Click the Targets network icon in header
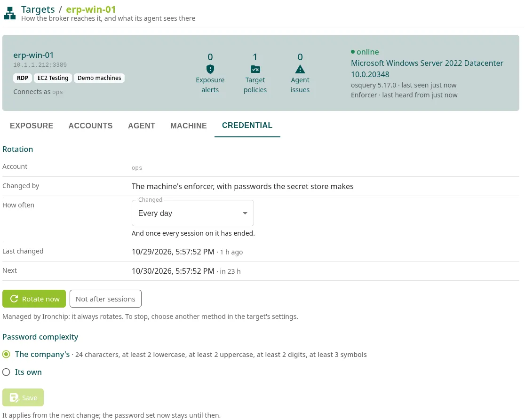525x420 pixels. coord(10,13)
